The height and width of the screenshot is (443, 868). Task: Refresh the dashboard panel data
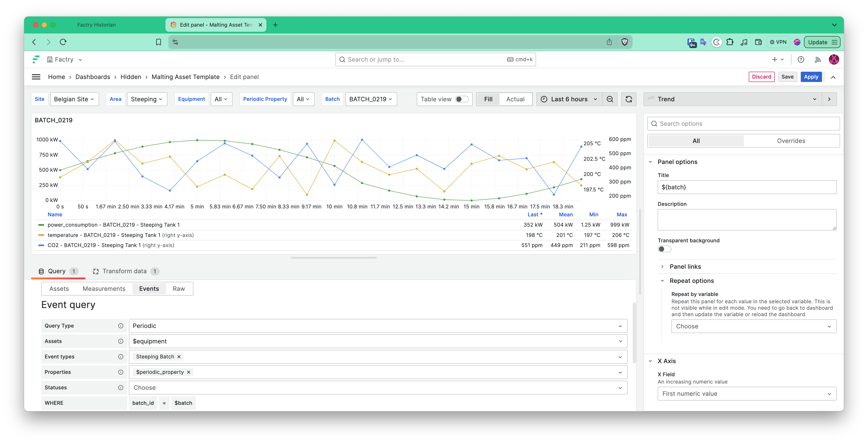pyautogui.click(x=628, y=99)
